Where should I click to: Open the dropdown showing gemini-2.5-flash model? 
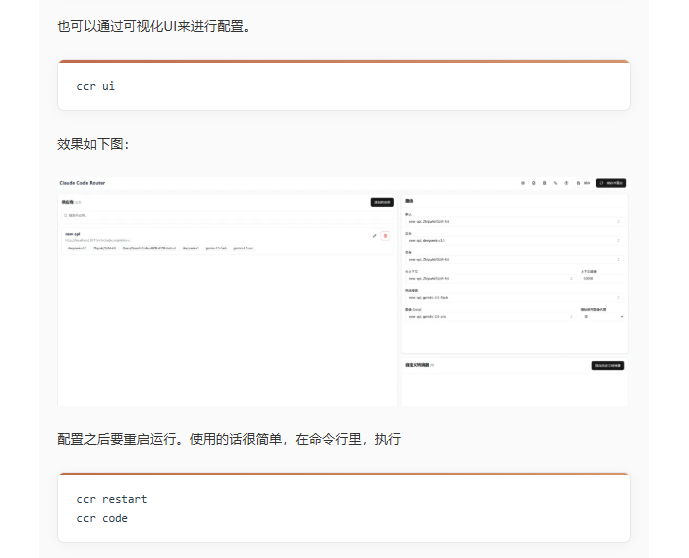pyautogui.click(x=514, y=298)
